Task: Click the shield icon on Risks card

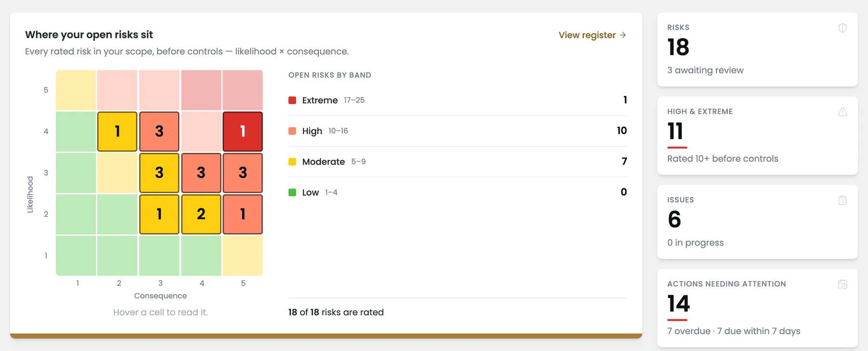Action: [842, 28]
